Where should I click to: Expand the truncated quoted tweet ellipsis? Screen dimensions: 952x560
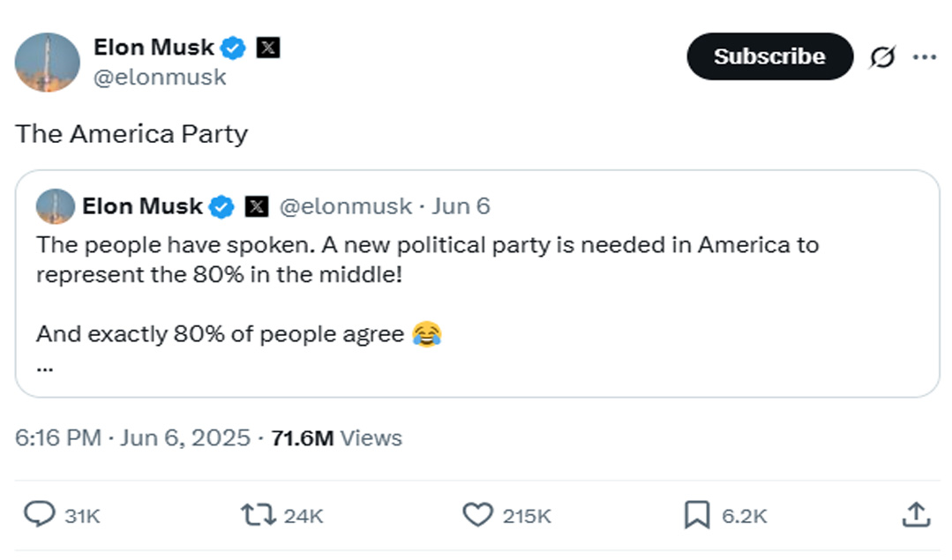[45, 368]
